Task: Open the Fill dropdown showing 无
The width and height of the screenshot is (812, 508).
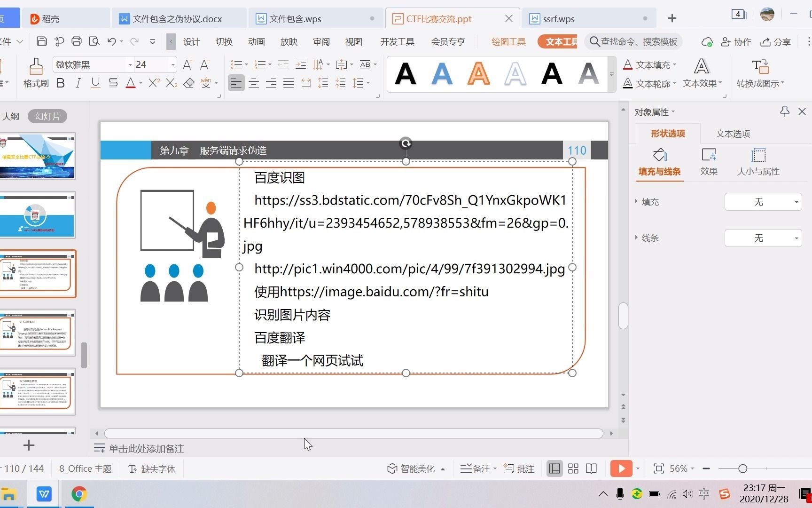Action: (763, 202)
